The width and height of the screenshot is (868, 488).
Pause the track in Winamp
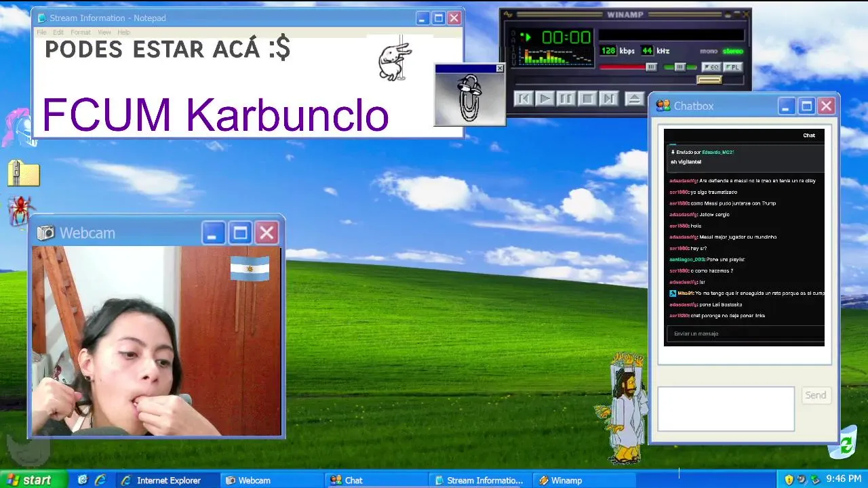tap(566, 99)
